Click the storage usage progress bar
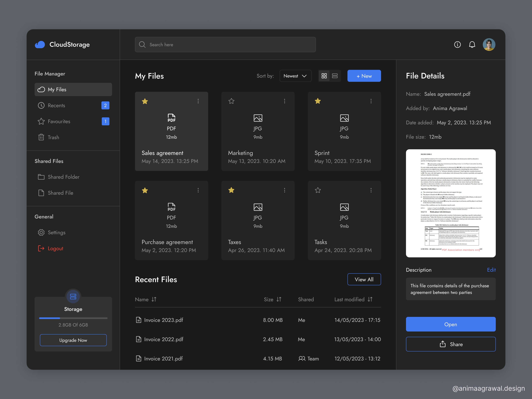Viewport: 532px width, 399px height. tap(73, 318)
